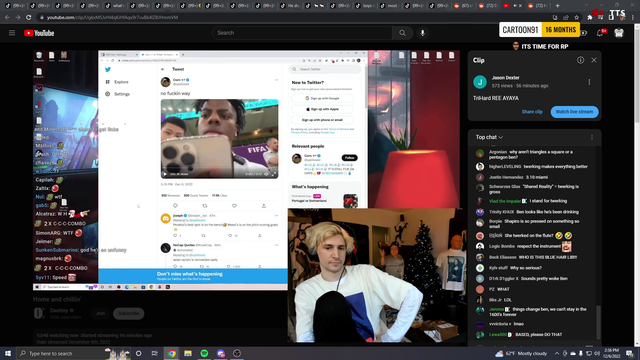The width and height of the screenshot is (640, 360).
Task: Open the YouTube hamburger guide menu
Action: click(12, 33)
